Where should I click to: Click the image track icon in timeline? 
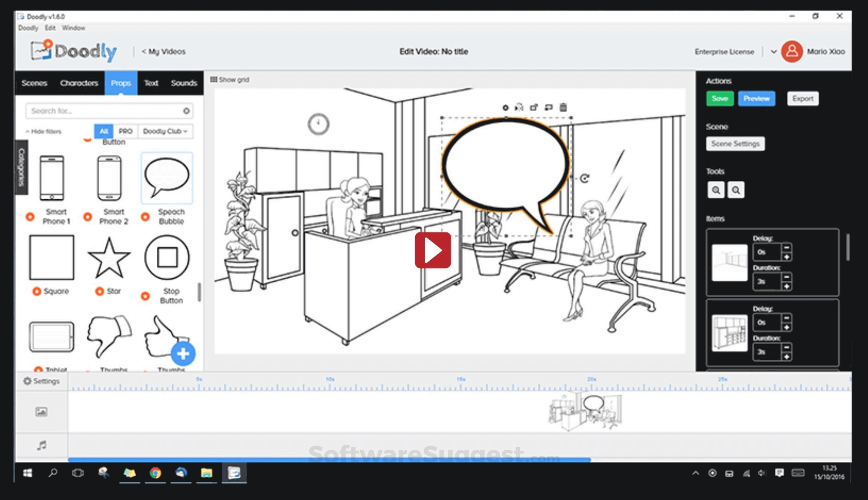42,411
